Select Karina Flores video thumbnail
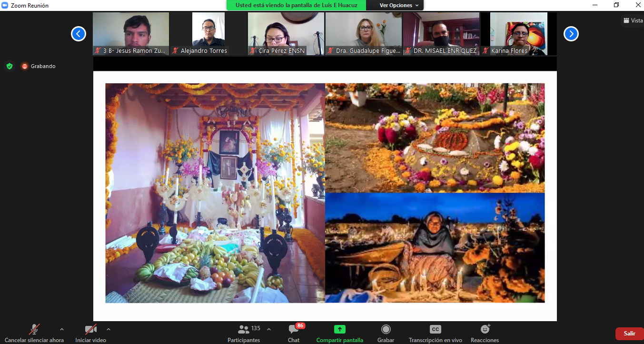Image resolution: width=644 pixels, height=344 pixels. (x=519, y=34)
